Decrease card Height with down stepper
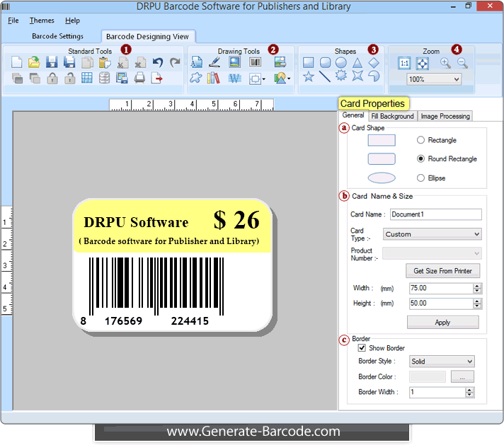 pyautogui.click(x=477, y=306)
